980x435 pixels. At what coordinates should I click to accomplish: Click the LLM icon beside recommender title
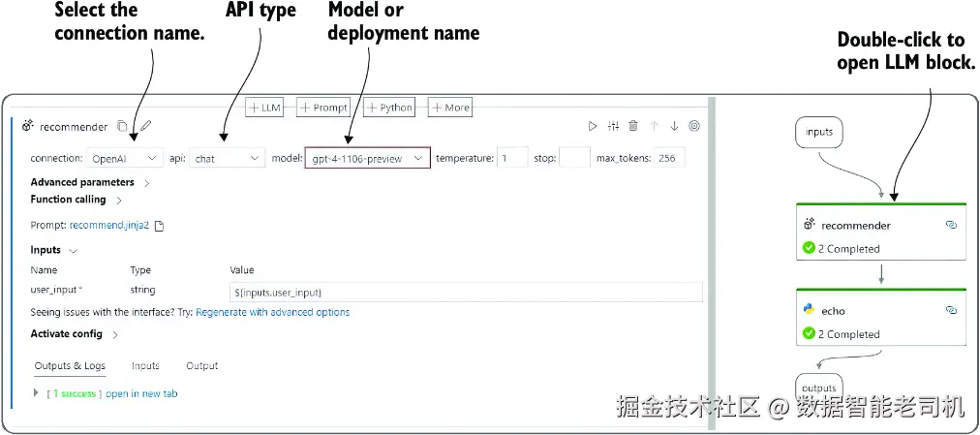[x=27, y=126]
